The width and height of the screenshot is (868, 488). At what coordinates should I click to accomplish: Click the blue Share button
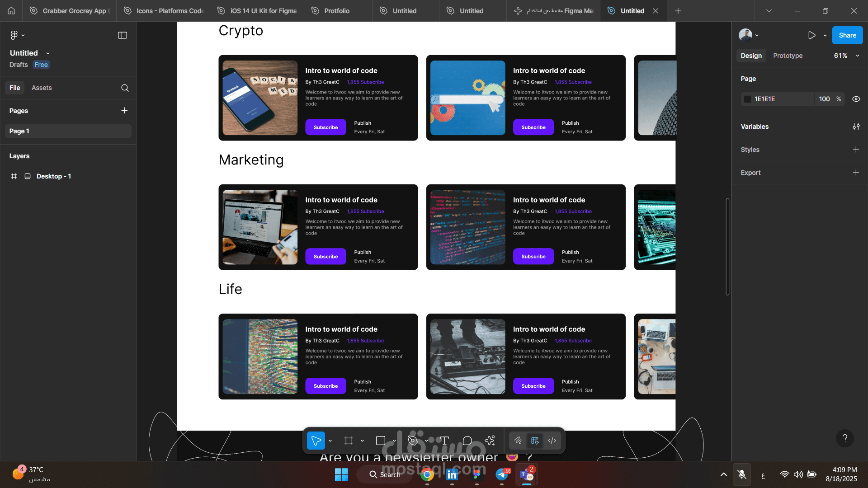coord(847,35)
